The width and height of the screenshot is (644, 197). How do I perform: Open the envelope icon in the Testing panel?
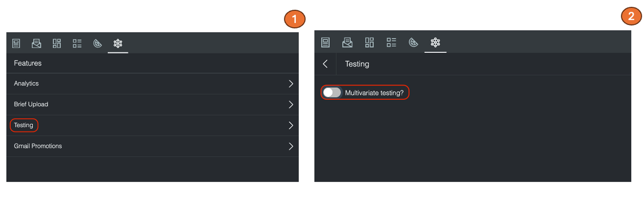(x=347, y=42)
